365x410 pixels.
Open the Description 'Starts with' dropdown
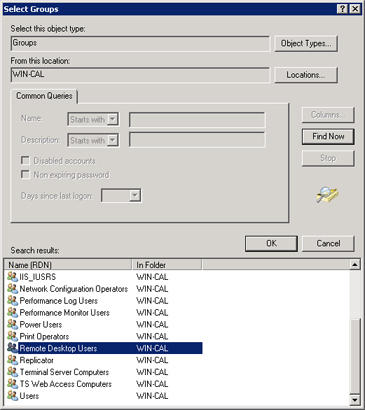click(x=113, y=140)
